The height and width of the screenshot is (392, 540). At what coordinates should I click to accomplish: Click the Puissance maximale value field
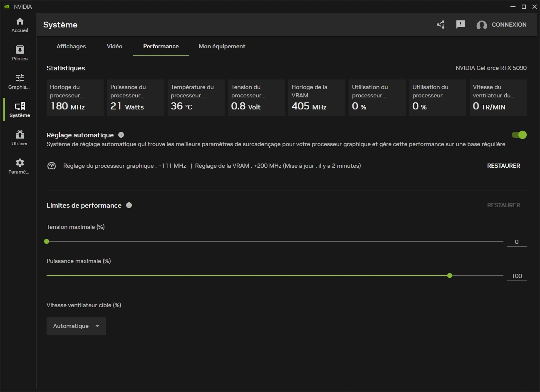[517, 276]
